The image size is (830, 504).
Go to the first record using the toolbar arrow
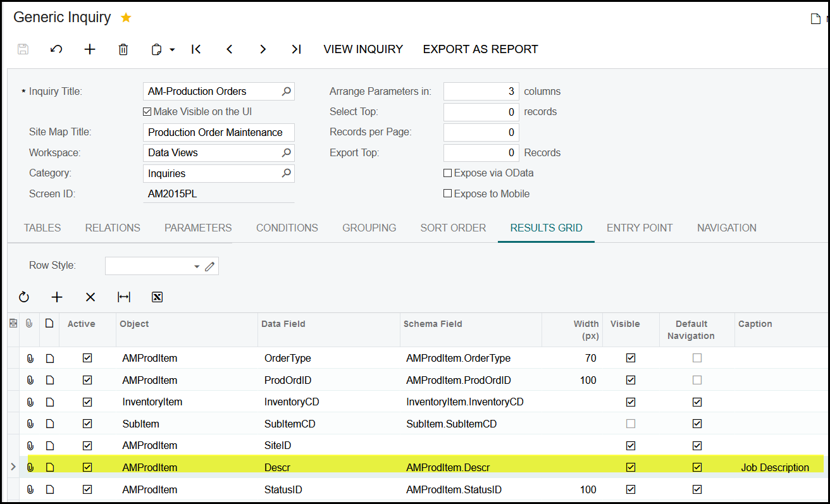[196, 49]
